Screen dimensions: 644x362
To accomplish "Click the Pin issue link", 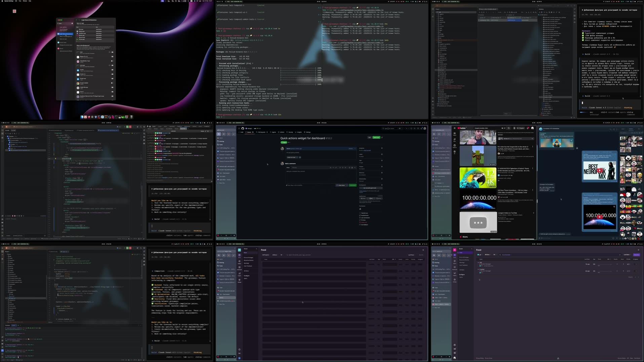I will pyautogui.click(x=363, y=220).
